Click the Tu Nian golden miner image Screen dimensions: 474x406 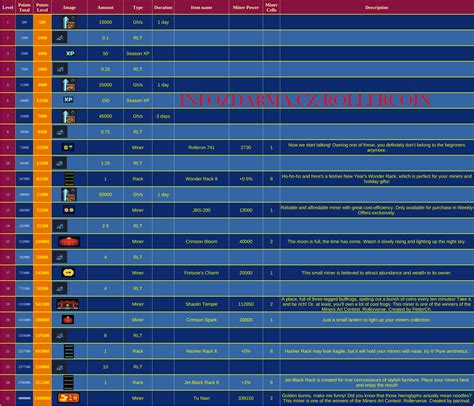point(68,398)
